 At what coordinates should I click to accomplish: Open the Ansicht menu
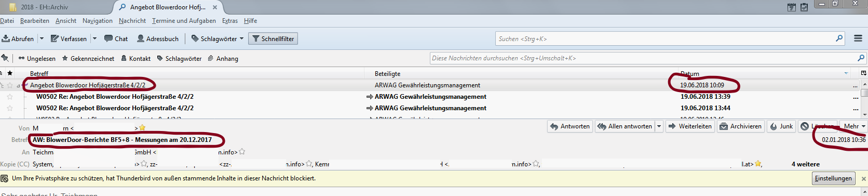[x=66, y=21]
